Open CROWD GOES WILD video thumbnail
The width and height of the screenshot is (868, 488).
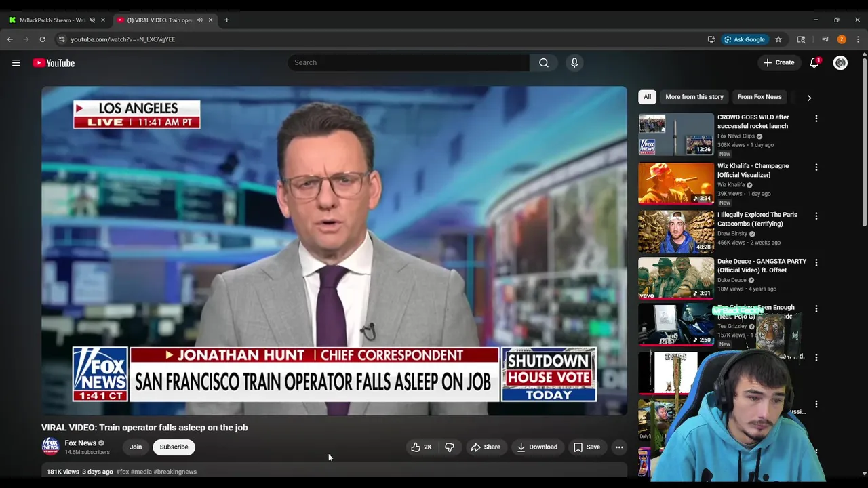[x=676, y=134]
